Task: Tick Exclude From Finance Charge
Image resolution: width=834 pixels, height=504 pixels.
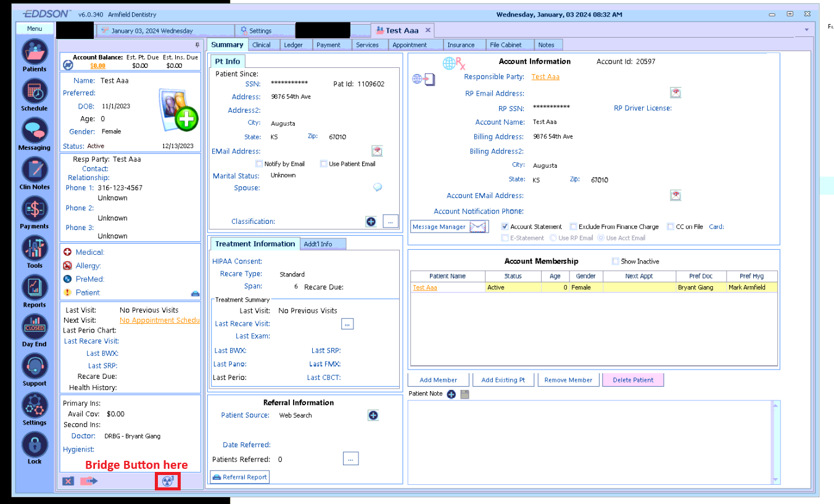Action: (573, 226)
